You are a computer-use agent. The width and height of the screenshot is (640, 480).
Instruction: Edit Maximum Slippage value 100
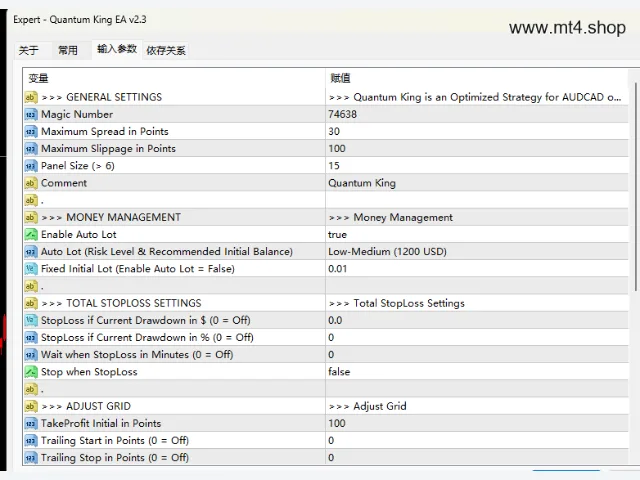coord(477,149)
